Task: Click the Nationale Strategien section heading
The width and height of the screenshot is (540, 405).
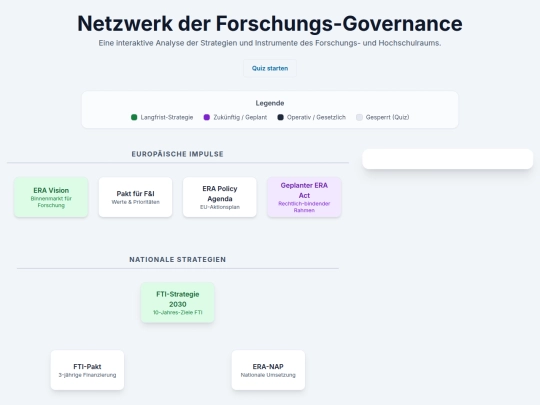Action: point(177,259)
